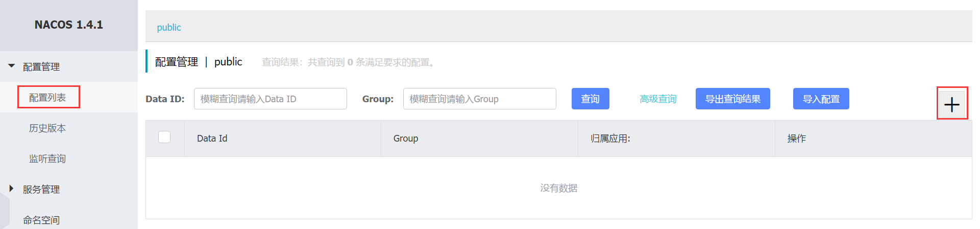Open the 高级查询 advanced query link
Image resolution: width=980 pixels, height=229 pixels.
658,99
